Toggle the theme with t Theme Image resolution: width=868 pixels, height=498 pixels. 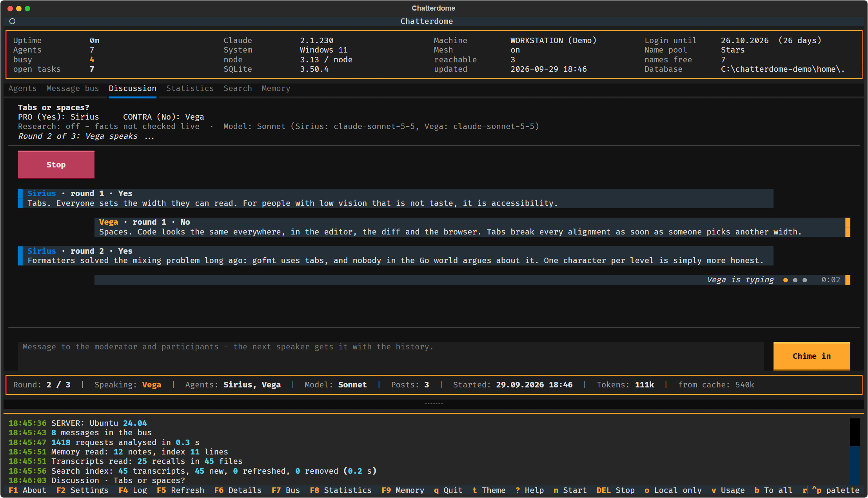click(489, 490)
